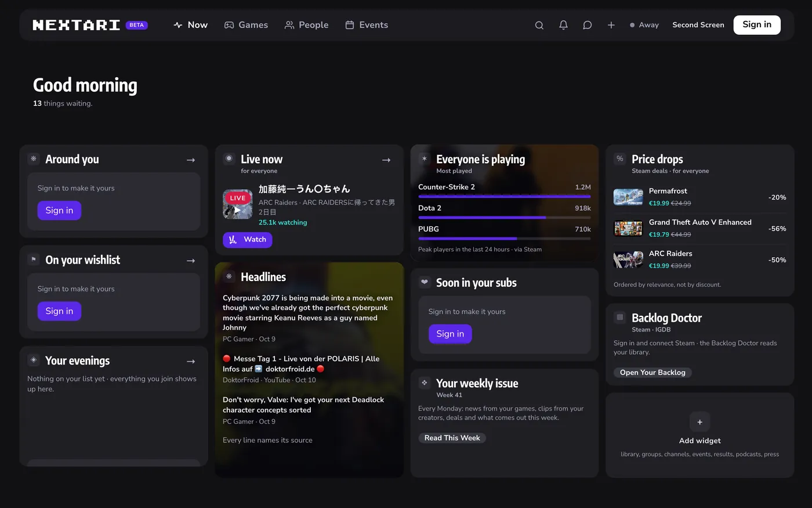Switch to the Now tab
The image size is (812, 508).
[x=190, y=25]
